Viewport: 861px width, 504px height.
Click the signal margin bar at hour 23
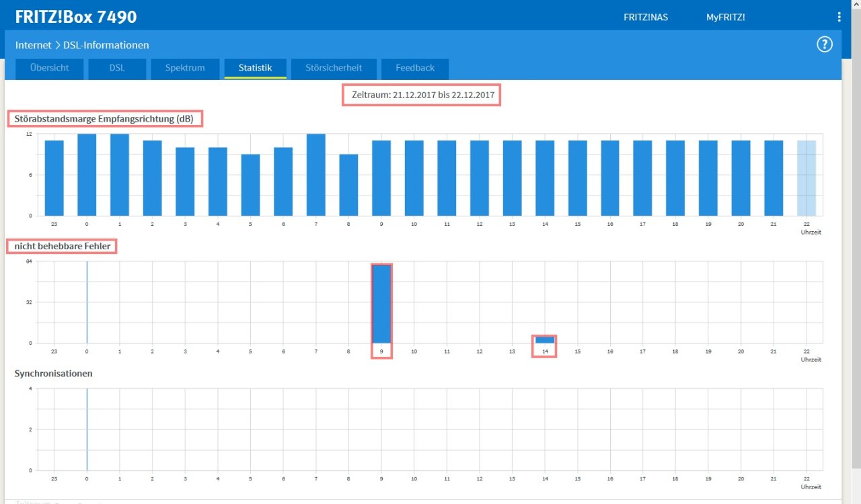54,178
